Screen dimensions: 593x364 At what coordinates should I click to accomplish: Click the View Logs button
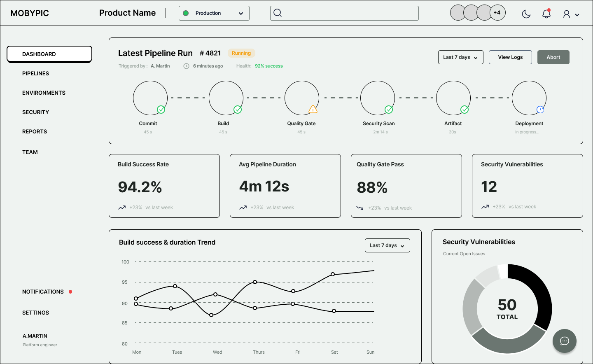point(510,57)
